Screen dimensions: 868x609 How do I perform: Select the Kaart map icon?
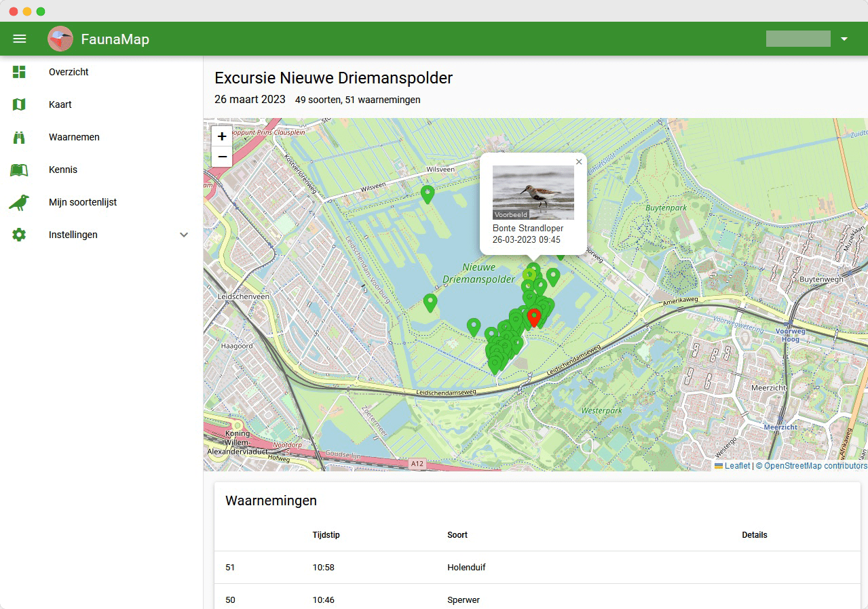[x=18, y=104]
